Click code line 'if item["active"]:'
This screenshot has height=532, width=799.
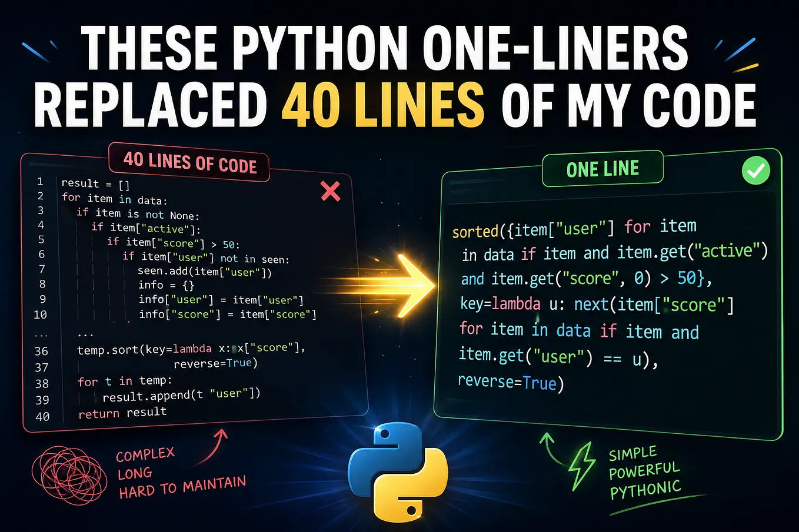(146, 228)
